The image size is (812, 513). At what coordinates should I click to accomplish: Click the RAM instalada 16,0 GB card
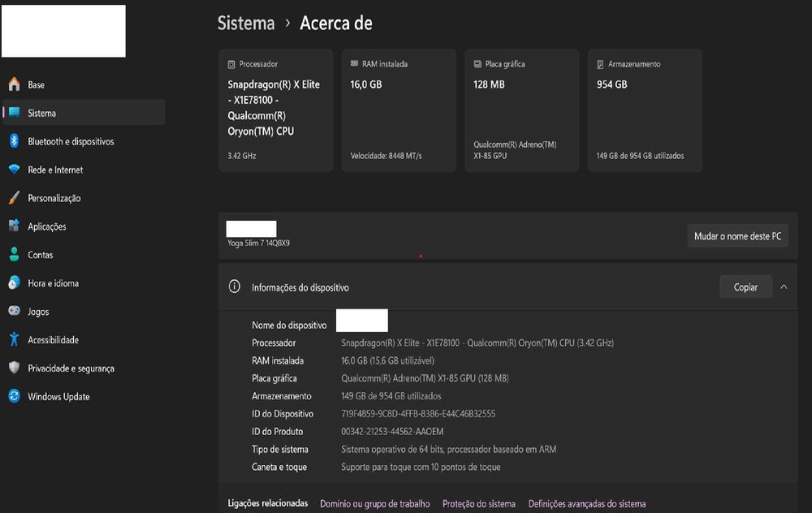(399, 110)
